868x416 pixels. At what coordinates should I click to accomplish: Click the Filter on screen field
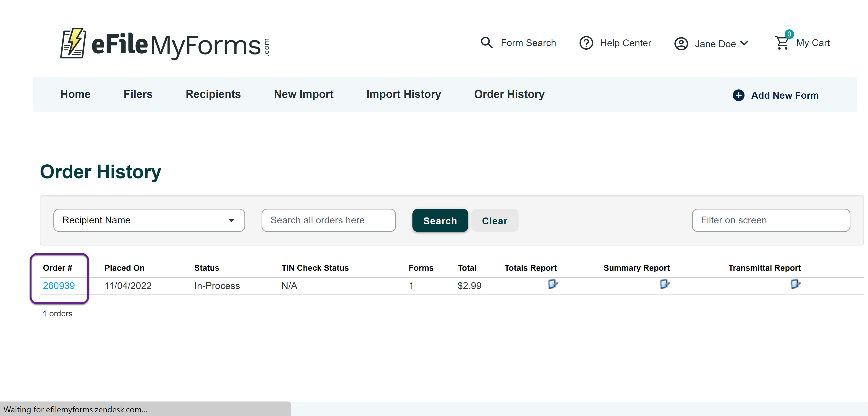[x=771, y=220]
